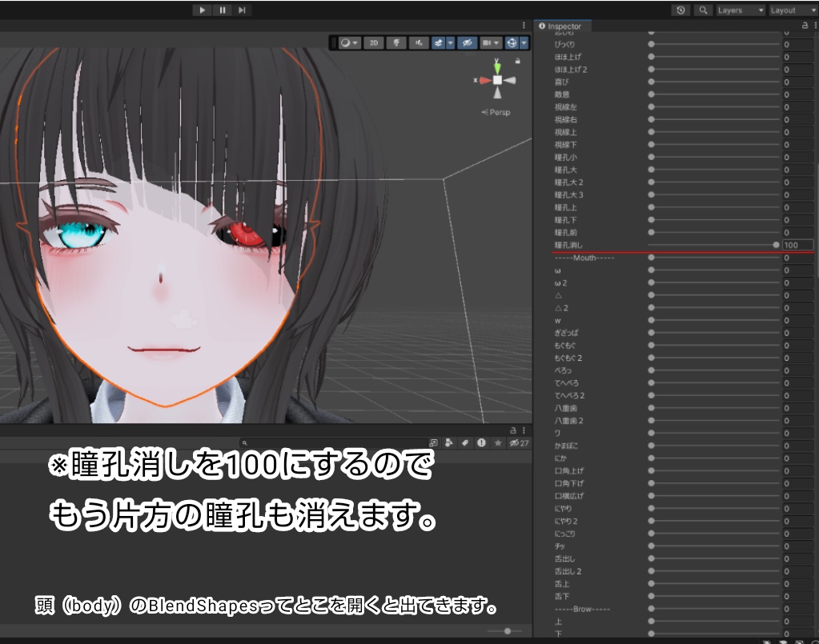Click the red X axis gizmo cone
The height and width of the screenshot is (644, 819).
coord(485,80)
